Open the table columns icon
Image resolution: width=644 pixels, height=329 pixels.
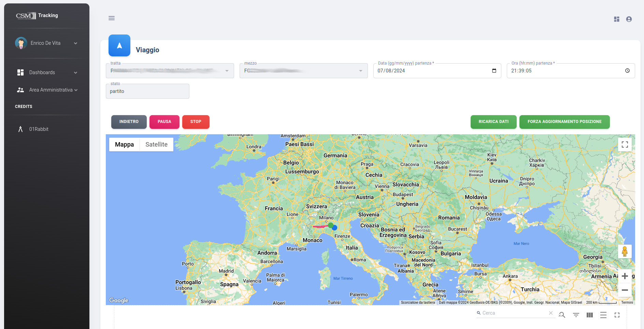590,315
